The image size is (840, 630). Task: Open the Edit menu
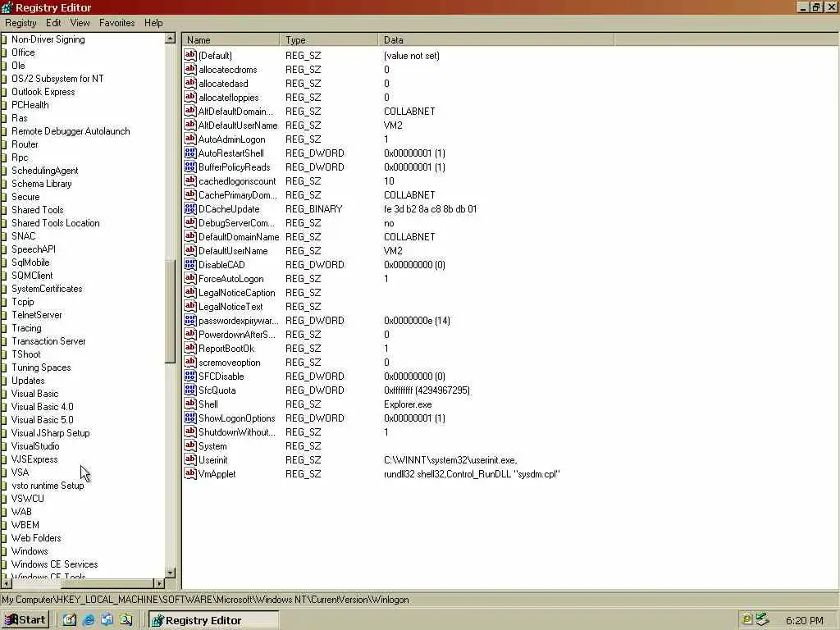(53, 22)
